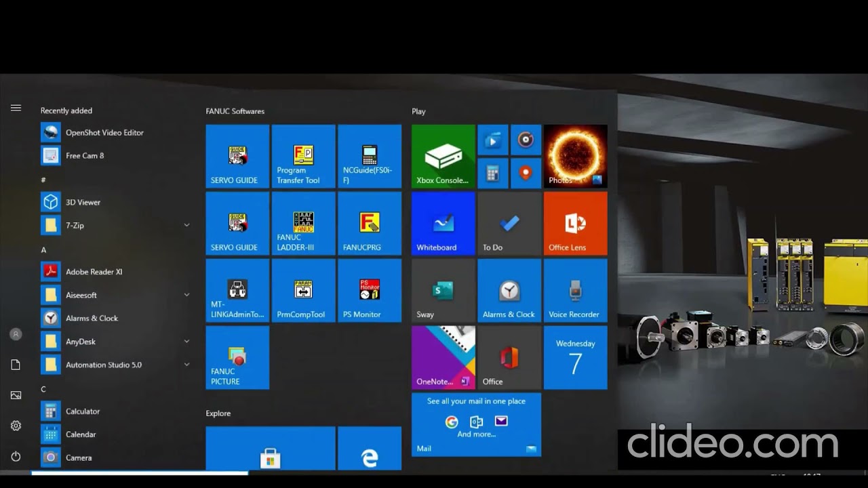Open Documents from the left rail

(16, 365)
